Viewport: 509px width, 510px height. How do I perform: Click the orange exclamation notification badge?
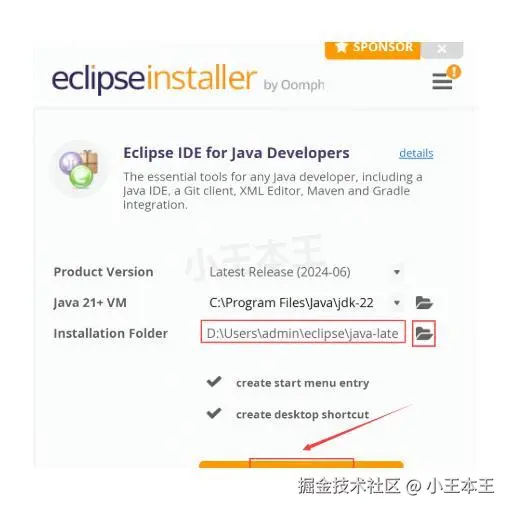click(x=454, y=71)
